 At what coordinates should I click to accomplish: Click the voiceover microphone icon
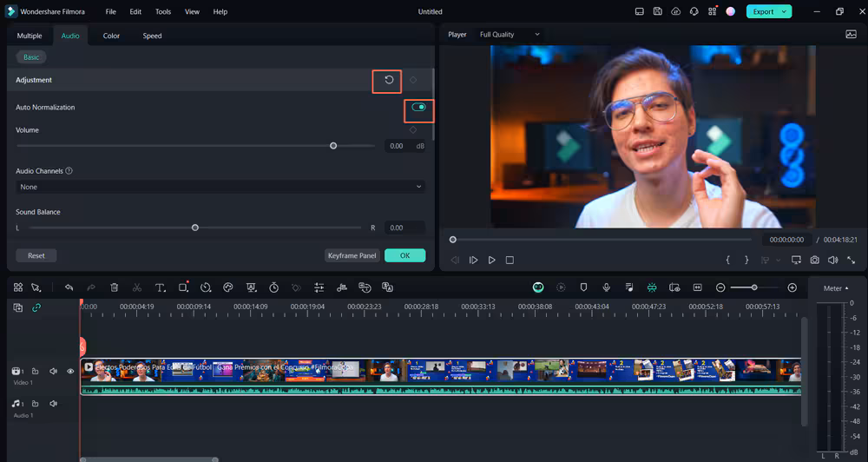click(x=606, y=287)
